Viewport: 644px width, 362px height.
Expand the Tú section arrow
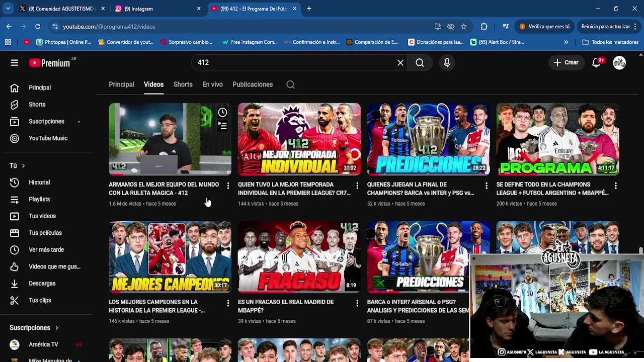coord(23,165)
